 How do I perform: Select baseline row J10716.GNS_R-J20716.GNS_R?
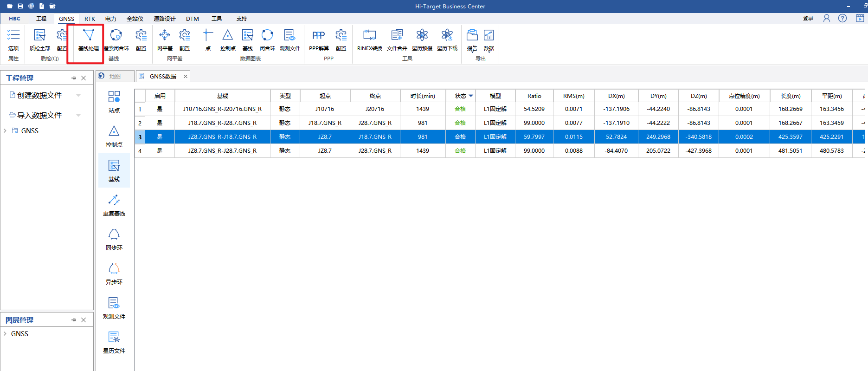[x=222, y=109]
